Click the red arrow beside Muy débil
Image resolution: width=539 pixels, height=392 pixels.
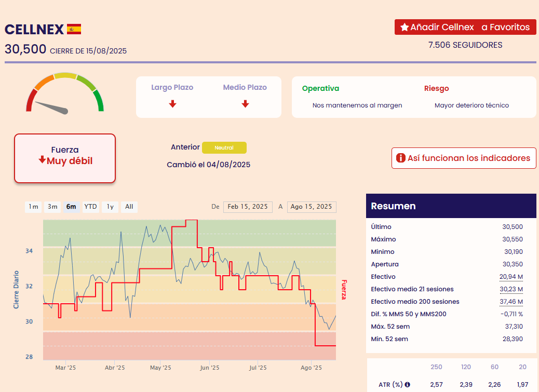(x=42, y=159)
